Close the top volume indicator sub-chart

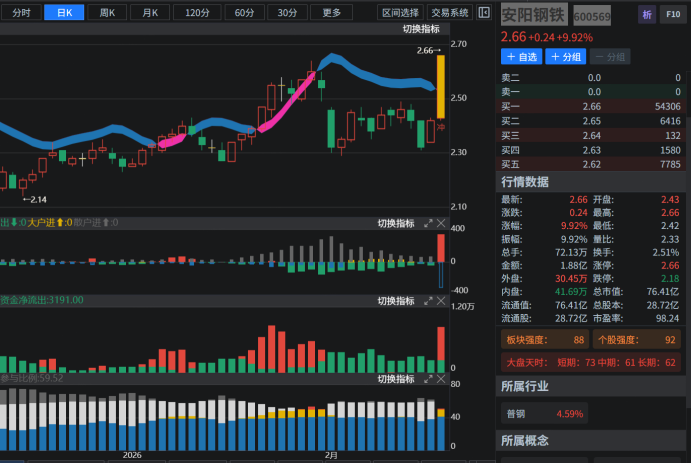(x=441, y=223)
